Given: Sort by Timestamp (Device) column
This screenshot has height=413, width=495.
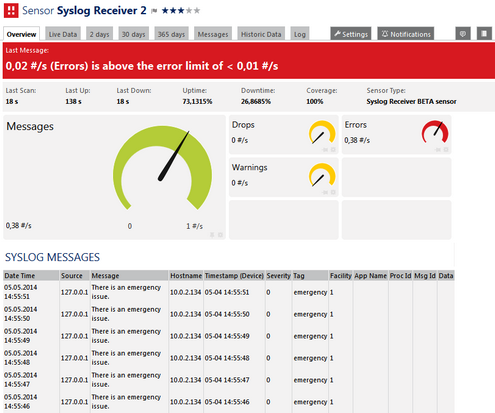Looking at the screenshot, I should point(234,276).
